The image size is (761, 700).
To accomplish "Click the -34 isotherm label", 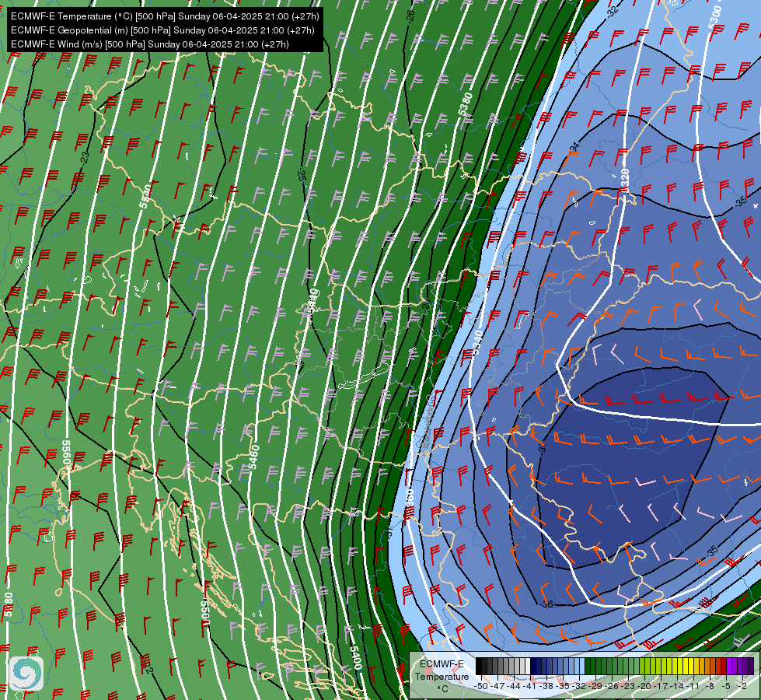I will [574, 147].
